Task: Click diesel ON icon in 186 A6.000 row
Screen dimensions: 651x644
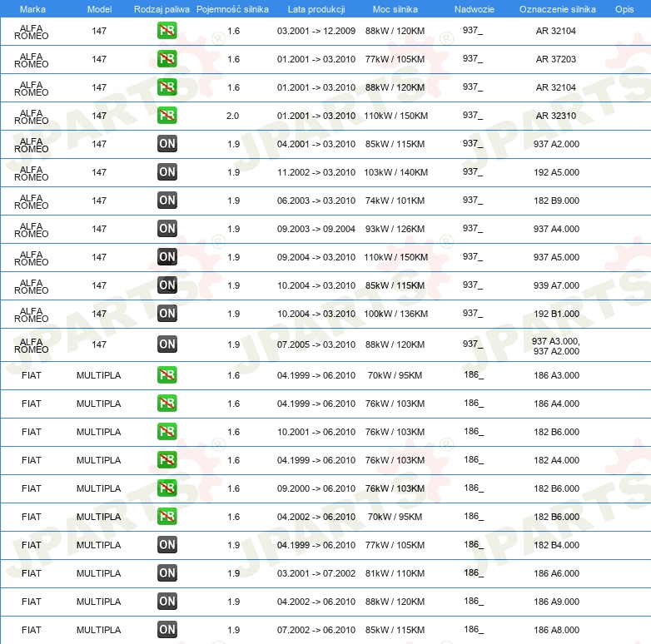Action: (166, 572)
